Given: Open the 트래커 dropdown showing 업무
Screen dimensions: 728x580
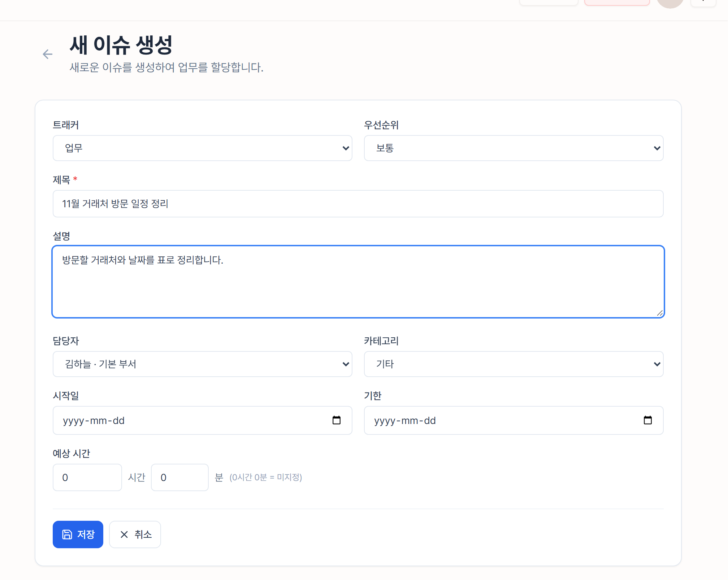Looking at the screenshot, I should (202, 148).
